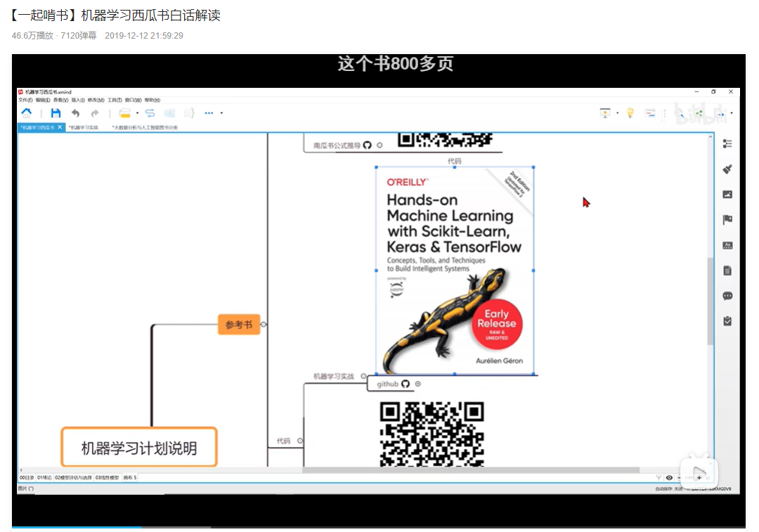759x532 pixels.
Task: Open the 工具 (Tools) menu
Action: pyautogui.click(x=115, y=100)
